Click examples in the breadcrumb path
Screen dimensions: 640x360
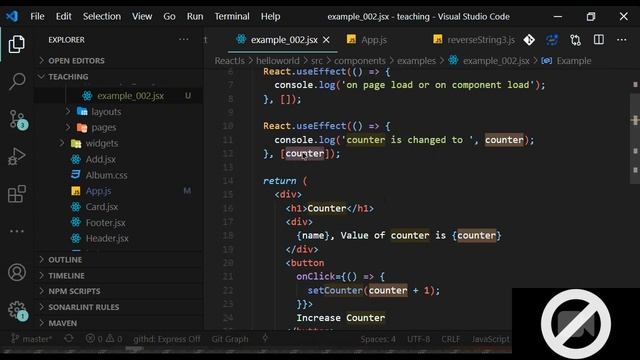coord(416,61)
